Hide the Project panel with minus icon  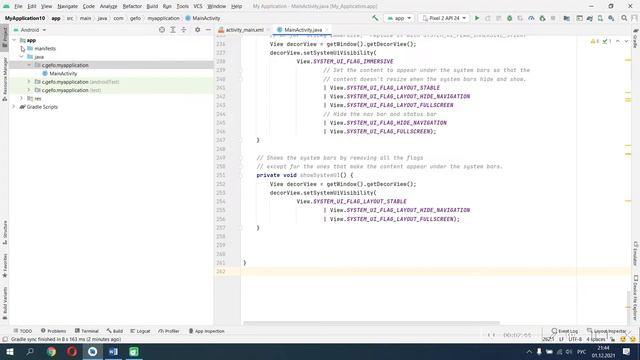(208, 30)
